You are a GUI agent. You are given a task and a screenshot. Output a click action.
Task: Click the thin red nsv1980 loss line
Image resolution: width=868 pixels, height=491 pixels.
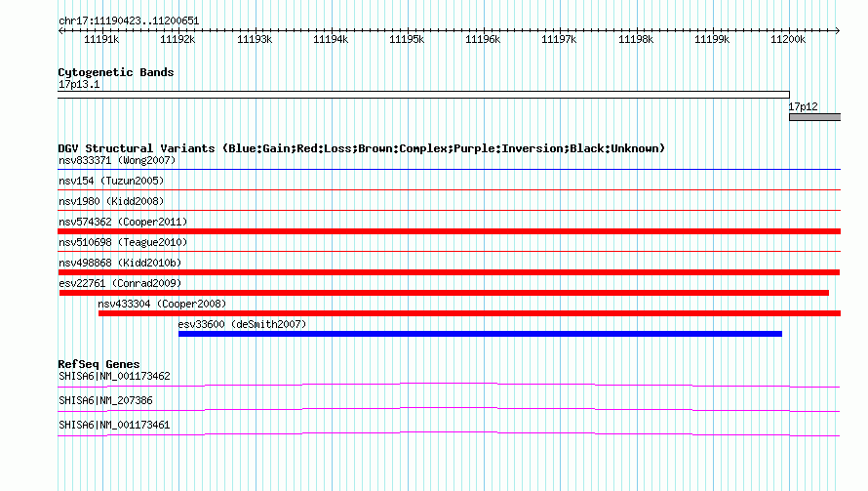[x=449, y=210]
